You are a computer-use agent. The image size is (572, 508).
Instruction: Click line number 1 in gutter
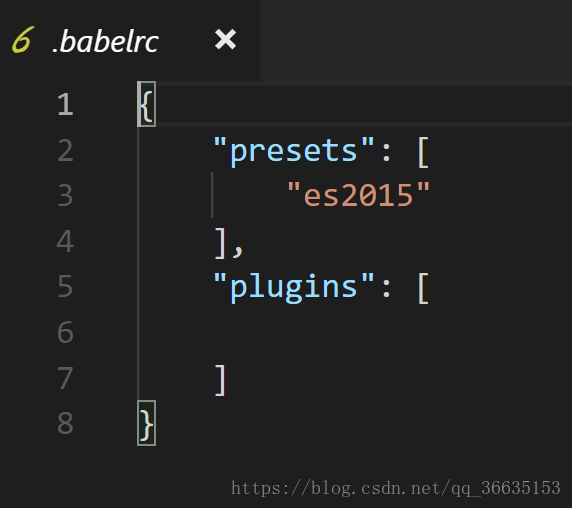coord(65,104)
